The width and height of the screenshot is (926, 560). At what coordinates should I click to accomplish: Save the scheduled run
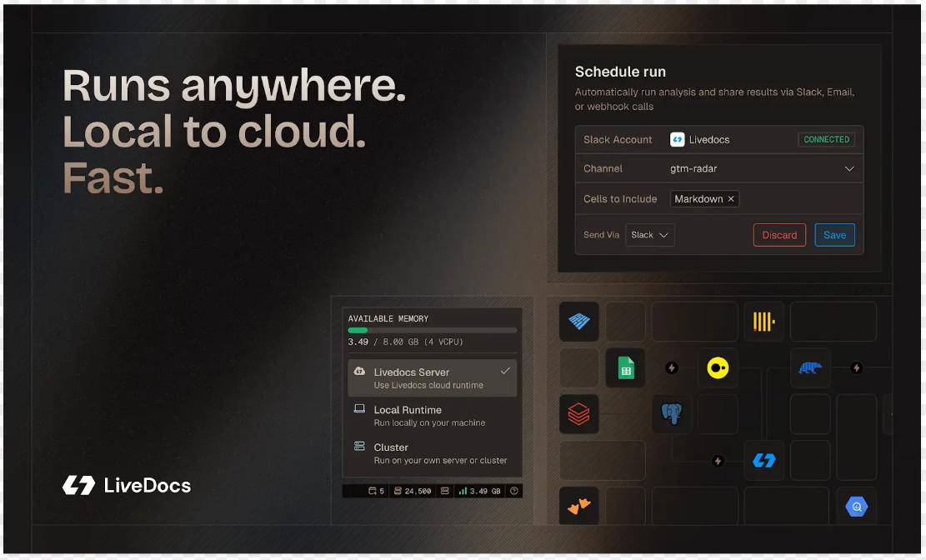834,235
